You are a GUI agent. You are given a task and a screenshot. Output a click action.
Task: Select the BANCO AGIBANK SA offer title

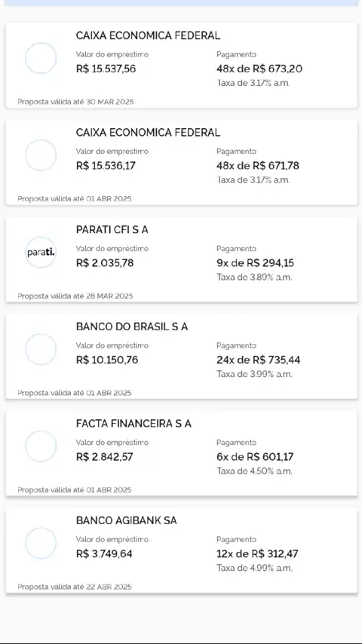pos(126,520)
